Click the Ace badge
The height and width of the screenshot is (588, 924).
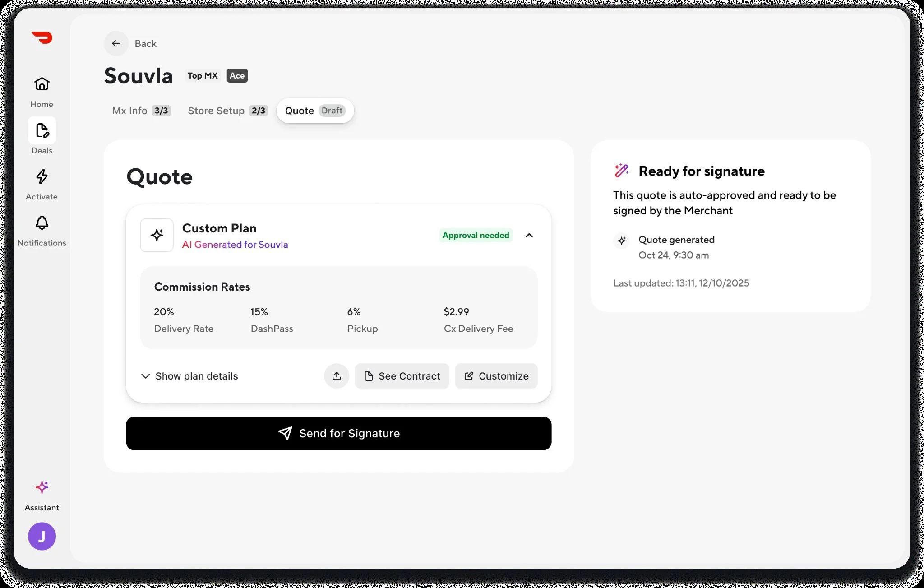(x=237, y=76)
